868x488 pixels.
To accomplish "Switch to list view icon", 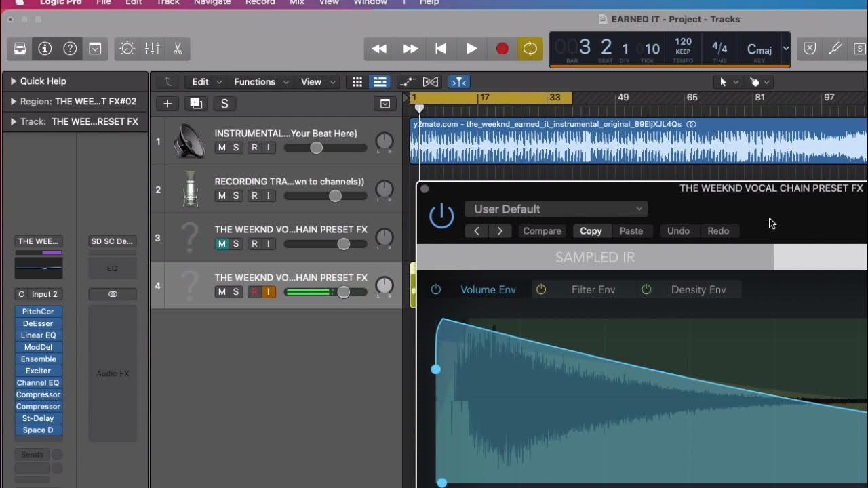I will click(380, 82).
